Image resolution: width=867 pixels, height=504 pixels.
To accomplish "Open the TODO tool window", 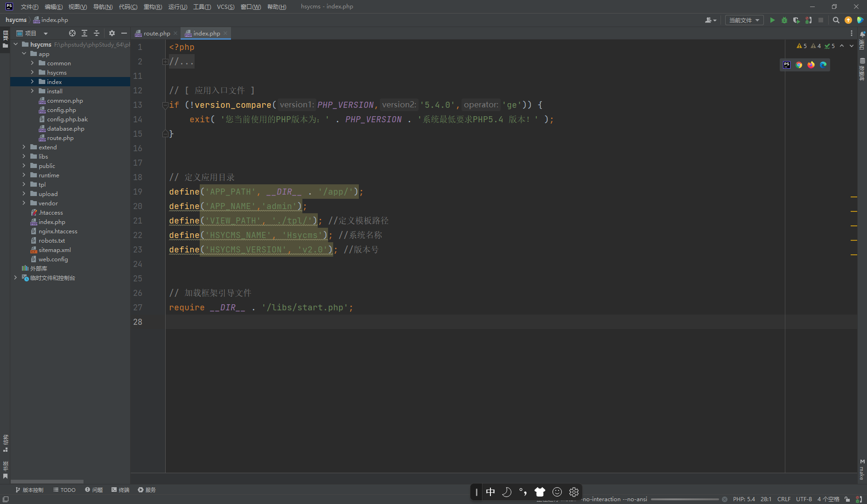I will (64, 490).
